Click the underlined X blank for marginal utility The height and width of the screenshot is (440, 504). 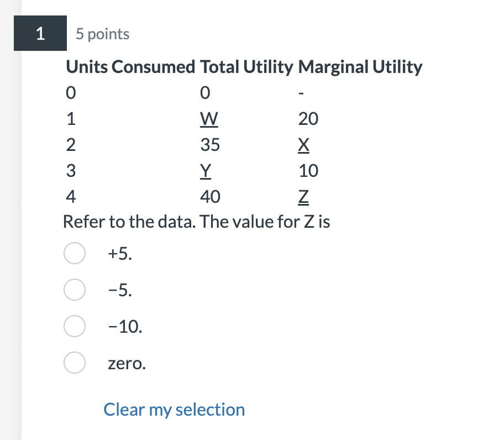click(x=303, y=144)
